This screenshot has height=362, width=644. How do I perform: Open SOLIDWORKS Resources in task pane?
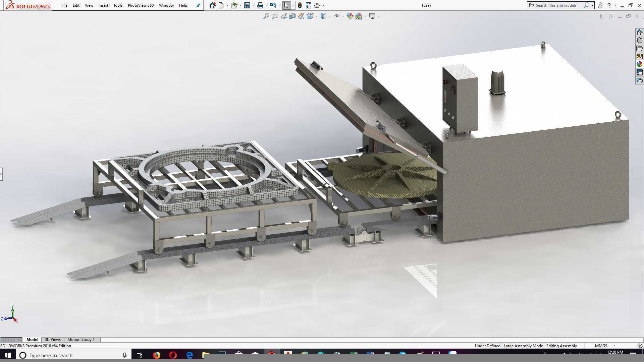pos(639,32)
